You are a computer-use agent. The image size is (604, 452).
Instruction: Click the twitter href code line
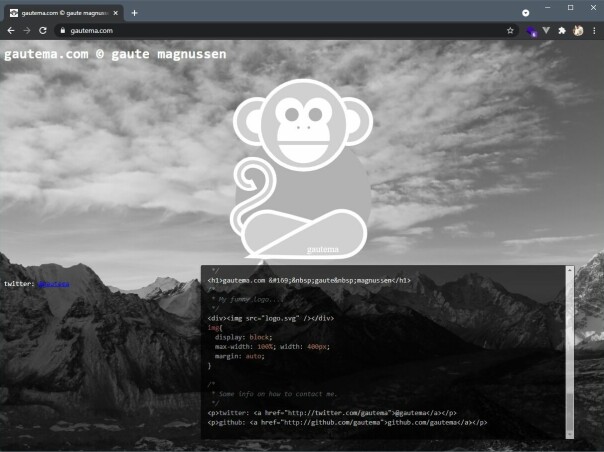[332, 413]
